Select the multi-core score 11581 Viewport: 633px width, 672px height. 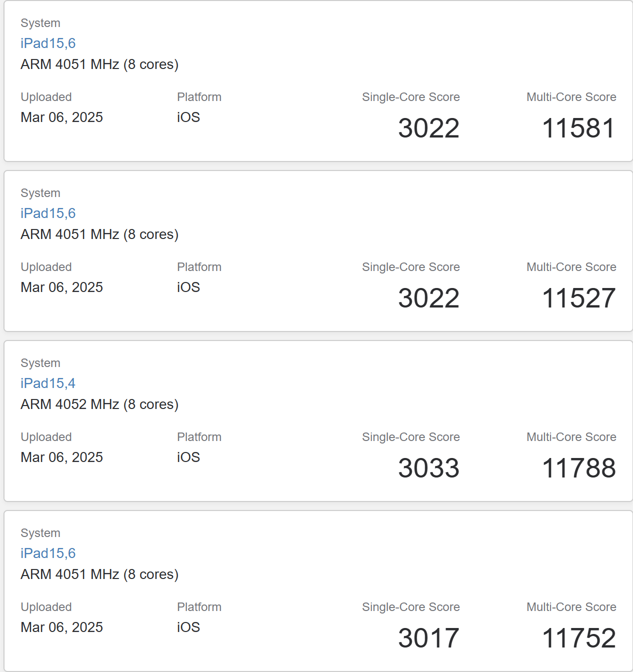[x=578, y=128]
